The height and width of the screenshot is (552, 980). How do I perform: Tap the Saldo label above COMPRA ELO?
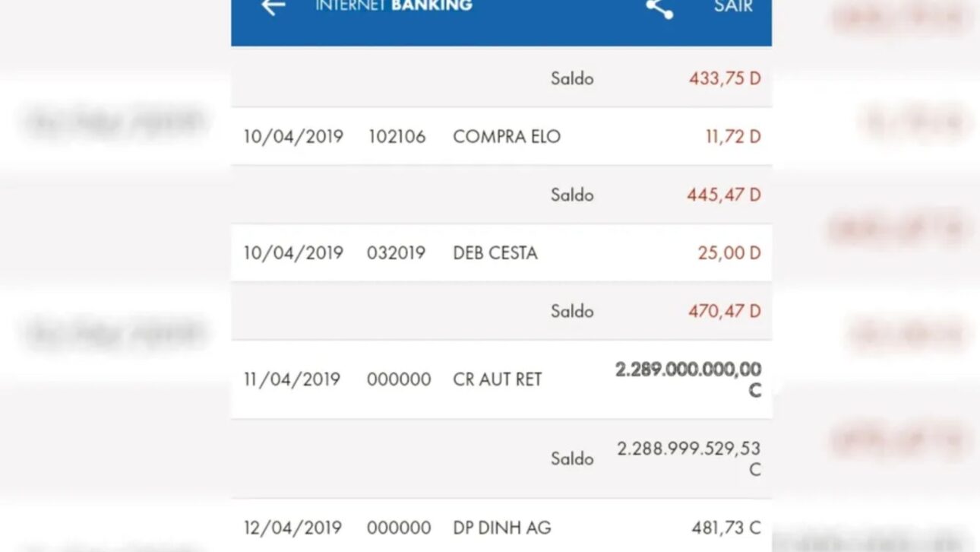(x=572, y=78)
